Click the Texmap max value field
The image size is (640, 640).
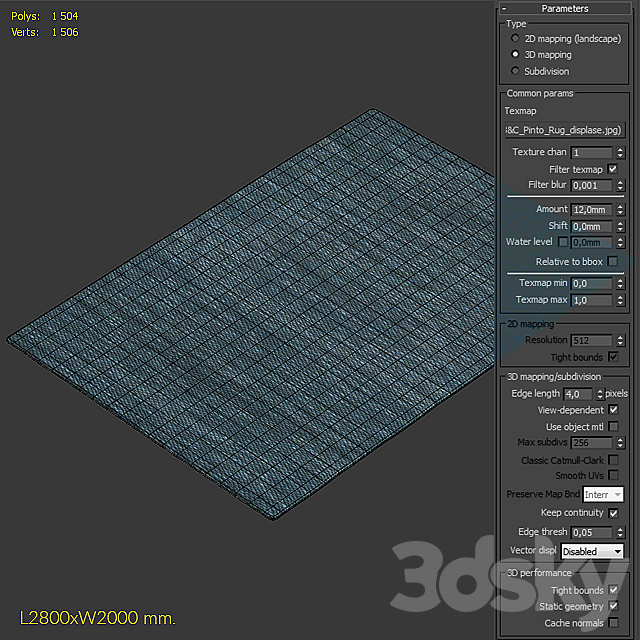591,300
